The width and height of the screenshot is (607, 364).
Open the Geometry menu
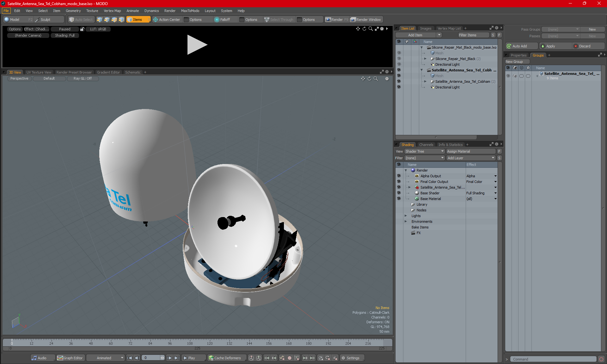click(73, 11)
